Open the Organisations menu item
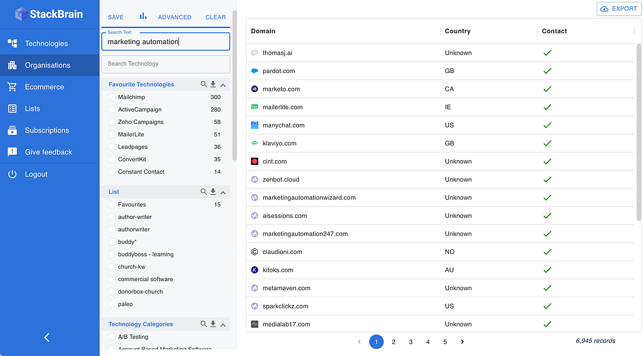 click(x=50, y=65)
